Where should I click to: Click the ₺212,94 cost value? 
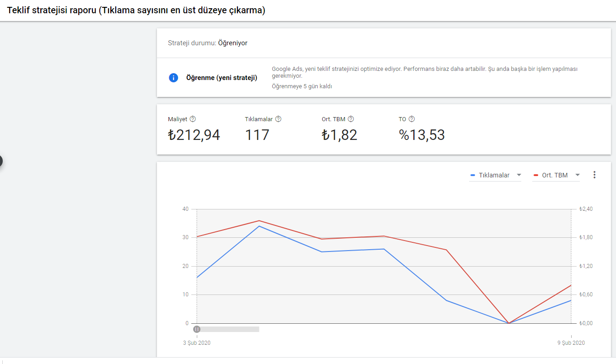194,135
